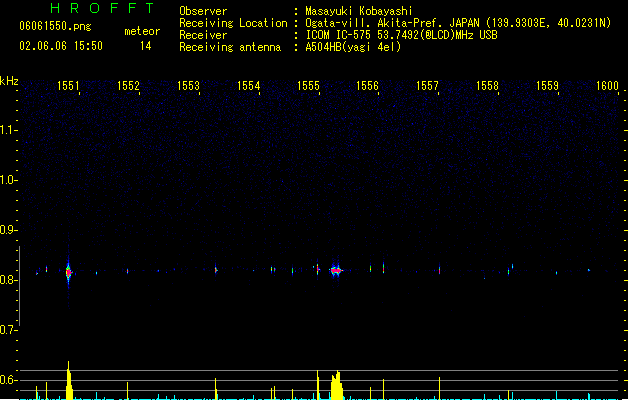
Task: Click the HROFFT title text
Action: coord(102,8)
